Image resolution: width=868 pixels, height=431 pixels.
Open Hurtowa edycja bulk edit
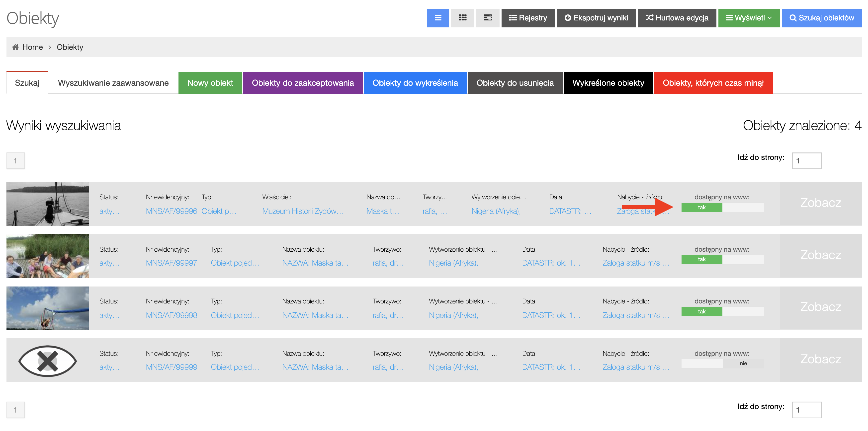(677, 18)
